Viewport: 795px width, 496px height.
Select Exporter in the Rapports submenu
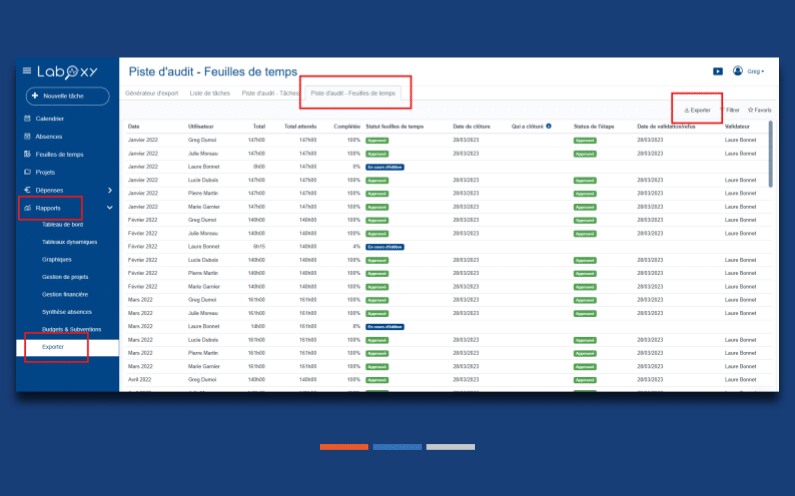(x=53, y=346)
